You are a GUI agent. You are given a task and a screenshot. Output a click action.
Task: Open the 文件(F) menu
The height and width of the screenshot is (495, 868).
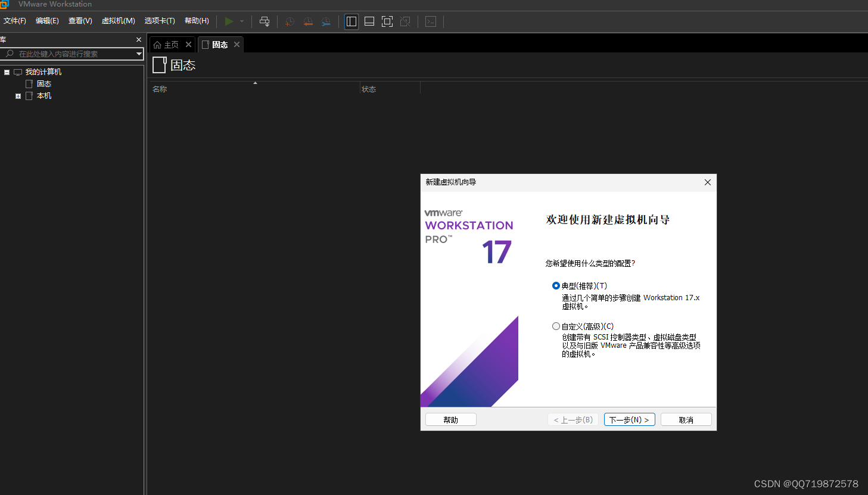15,21
